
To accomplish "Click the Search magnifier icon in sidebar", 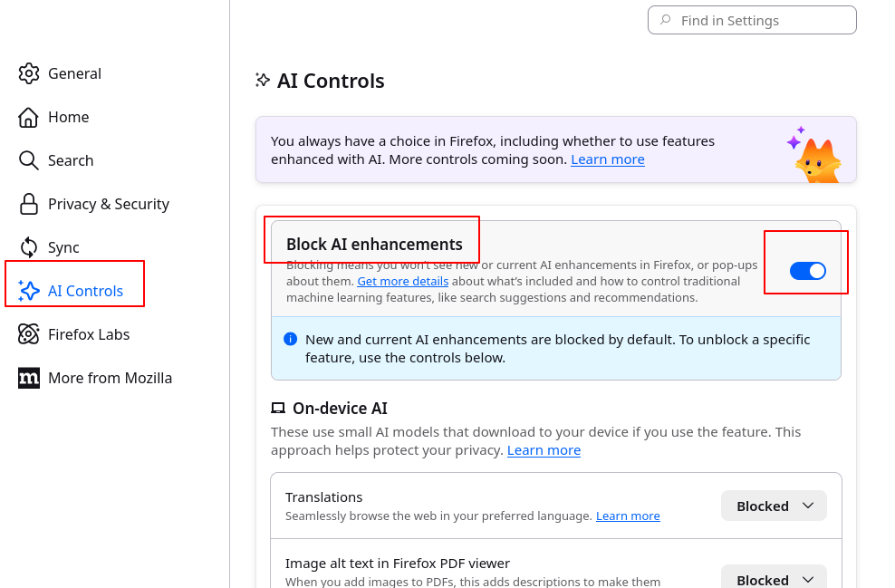I will click(29, 160).
